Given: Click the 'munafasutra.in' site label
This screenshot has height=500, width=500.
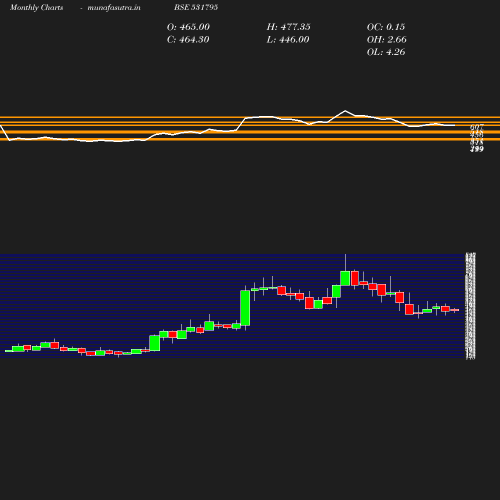Looking at the screenshot, I should click(114, 7).
